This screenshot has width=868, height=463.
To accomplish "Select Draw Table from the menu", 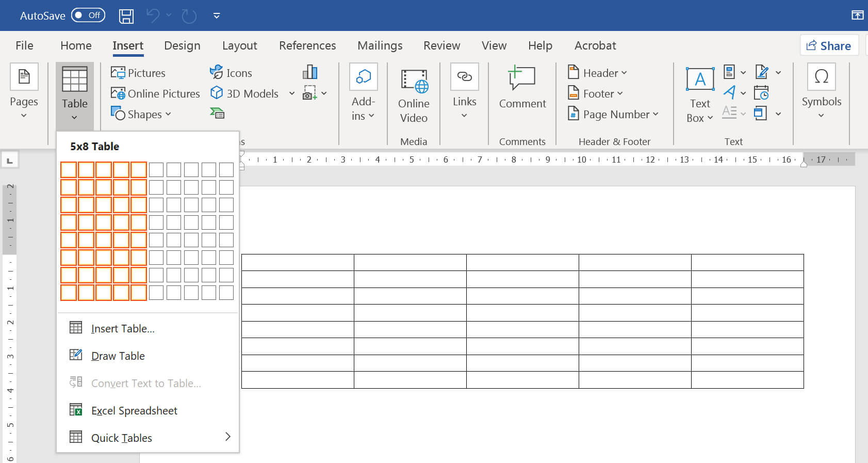I will click(x=148, y=356).
